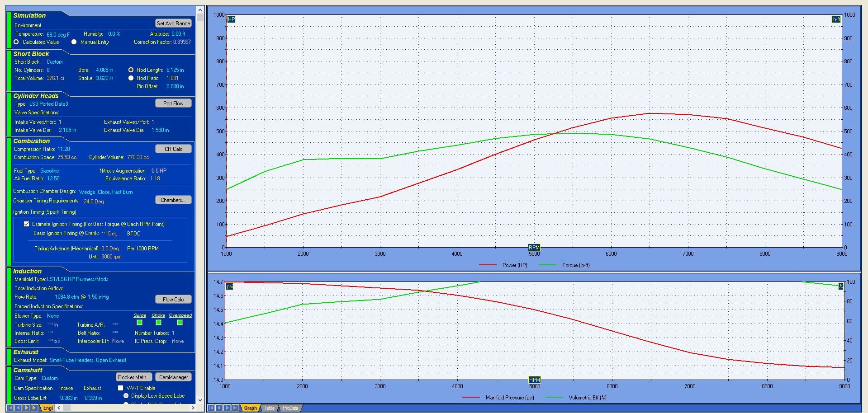Click the RPM axis label on upper graph
Viewport: 868px width, 413px height.
click(x=534, y=247)
